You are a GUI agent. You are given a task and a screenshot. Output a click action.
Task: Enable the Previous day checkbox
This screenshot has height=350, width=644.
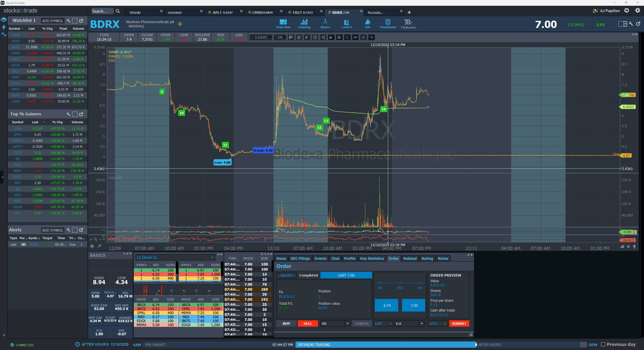[603, 344]
